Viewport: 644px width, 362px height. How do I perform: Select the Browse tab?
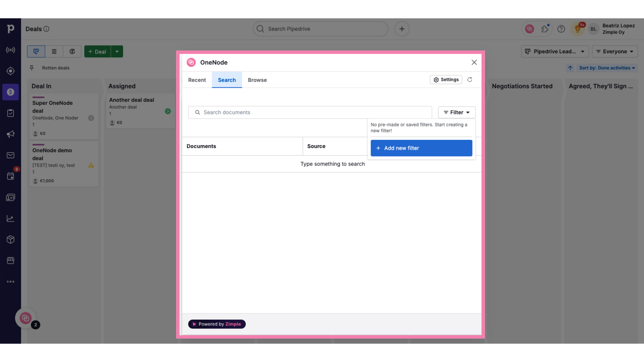coord(257,80)
